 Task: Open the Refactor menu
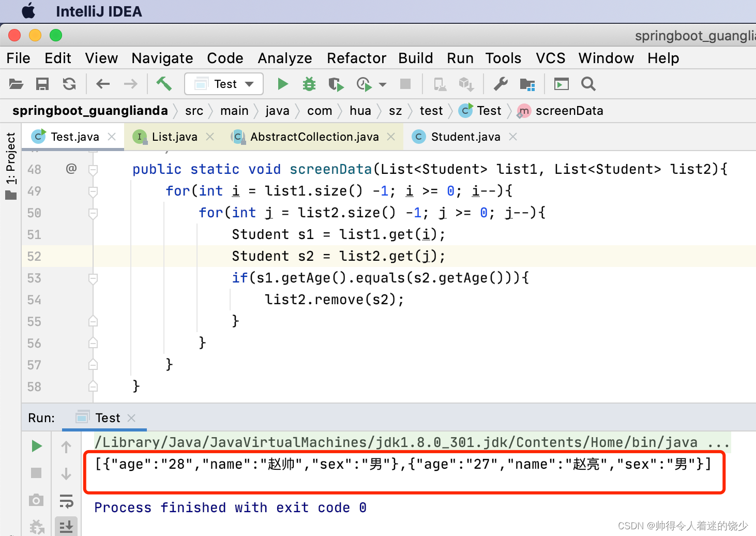tap(357, 58)
